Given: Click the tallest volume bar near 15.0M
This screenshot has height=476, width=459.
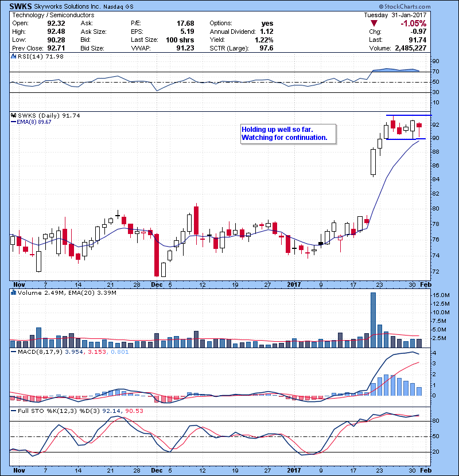Looking at the screenshot, I should [x=374, y=320].
